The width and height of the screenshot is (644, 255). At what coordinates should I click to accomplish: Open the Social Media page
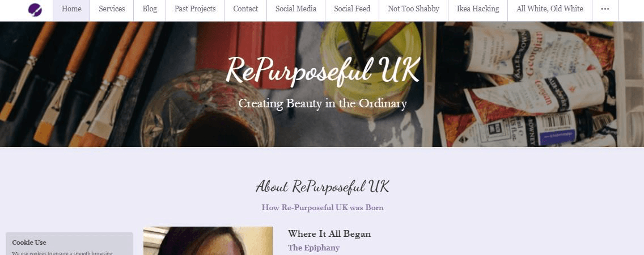[296, 9]
